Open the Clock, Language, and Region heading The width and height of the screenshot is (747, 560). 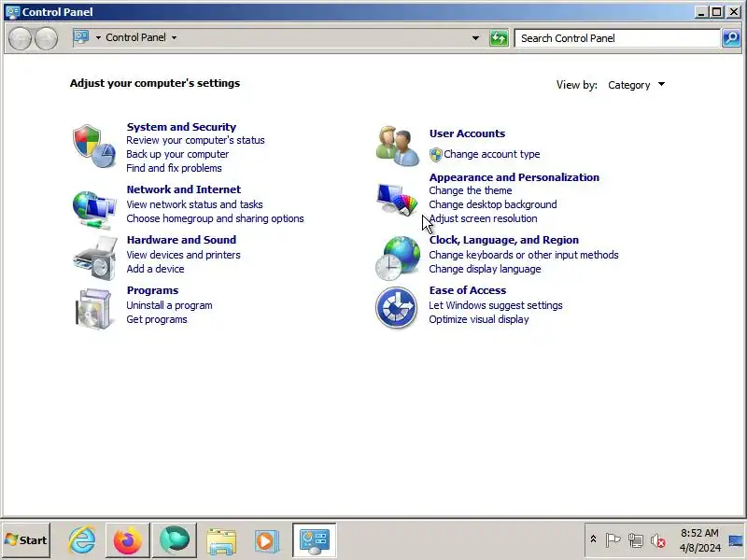pyautogui.click(x=504, y=240)
